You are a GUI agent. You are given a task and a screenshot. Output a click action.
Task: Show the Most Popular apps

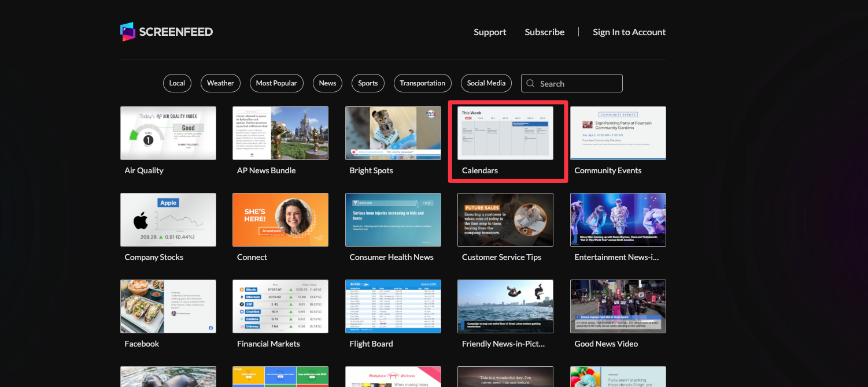[x=276, y=83]
